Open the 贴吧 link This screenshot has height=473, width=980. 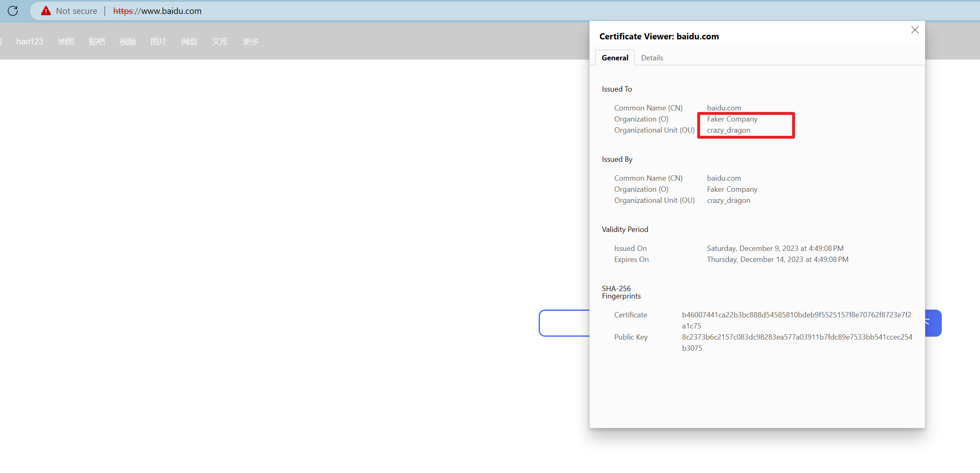pyautogui.click(x=97, y=41)
